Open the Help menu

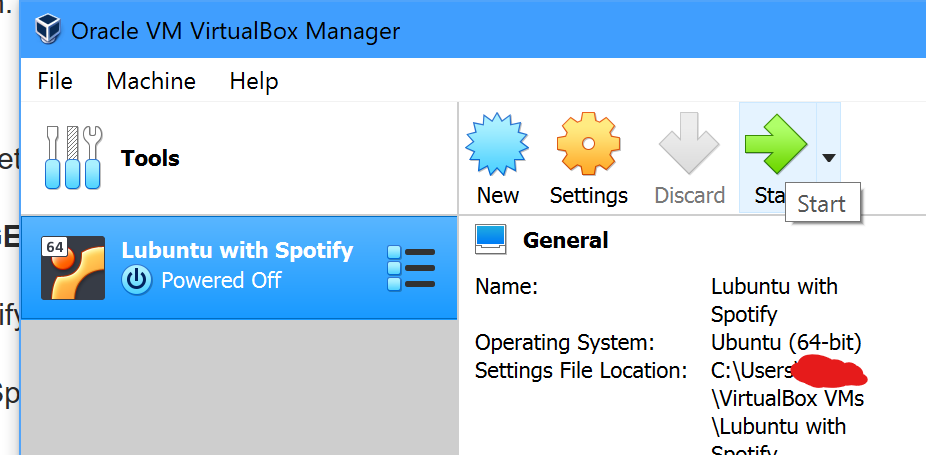click(254, 81)
